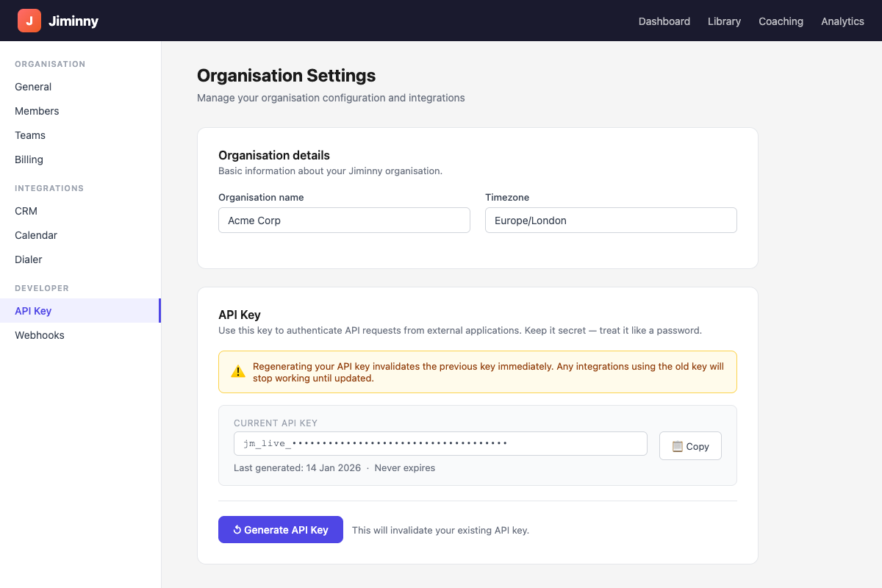Open the Teams settings
The image size is (882, 588).
(x=30, y=135)
